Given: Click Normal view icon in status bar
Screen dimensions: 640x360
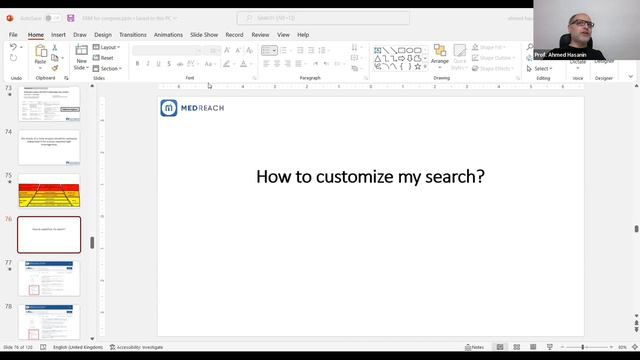Looking at the screenshot, I should pyautogui.click(x=500, y=347).
